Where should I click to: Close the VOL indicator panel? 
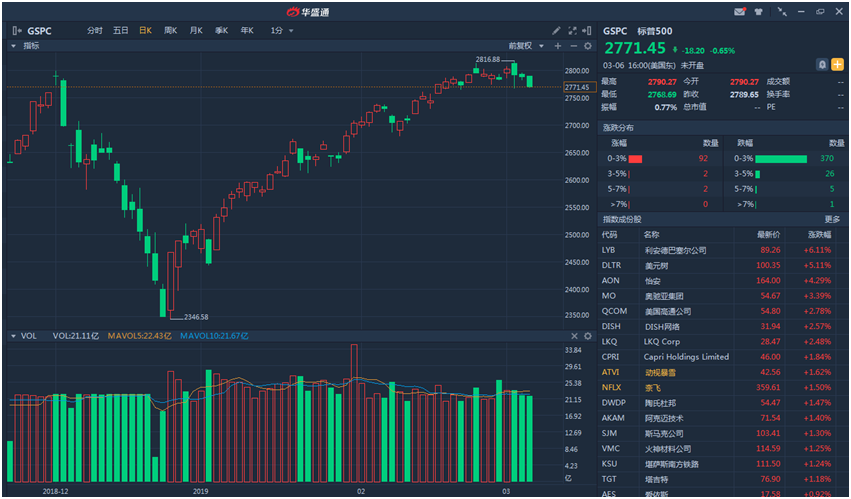(x=574, y=336)
